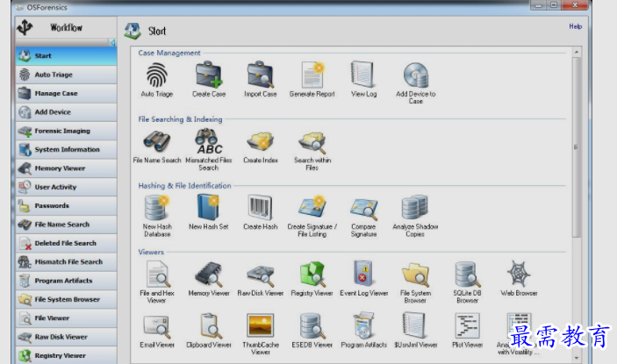Open Passwords from the sidebar
617x364 pixels.
(66, 205)
